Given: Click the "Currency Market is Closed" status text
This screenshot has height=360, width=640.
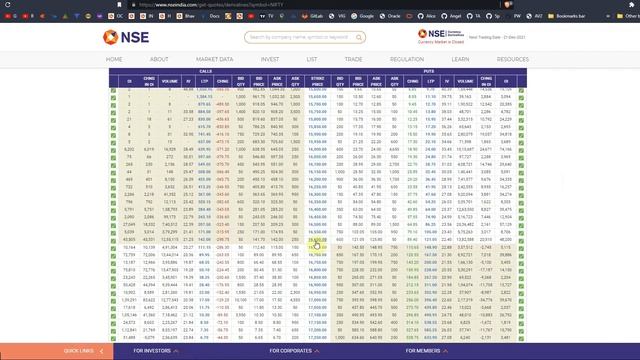Looking at the screenshot, I should pyautogui.click(x=441, y=42).
